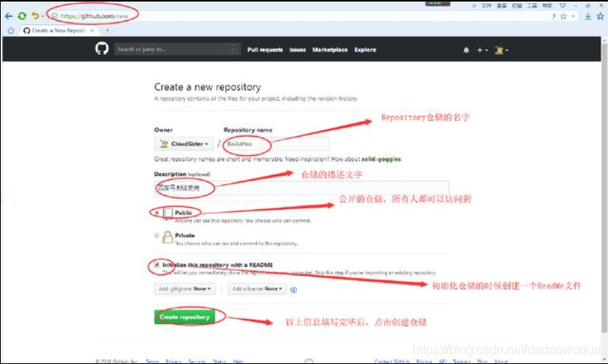This screenshot has height=364, width=608.
Task: Open Issues in GitHub header
Action: pos(298,50)
